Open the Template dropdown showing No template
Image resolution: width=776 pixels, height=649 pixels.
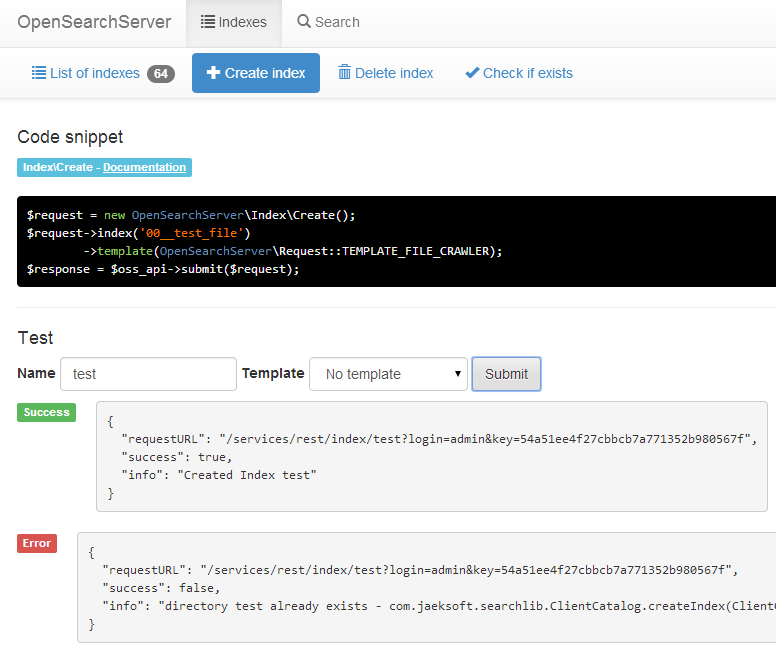tap(388, 374)
